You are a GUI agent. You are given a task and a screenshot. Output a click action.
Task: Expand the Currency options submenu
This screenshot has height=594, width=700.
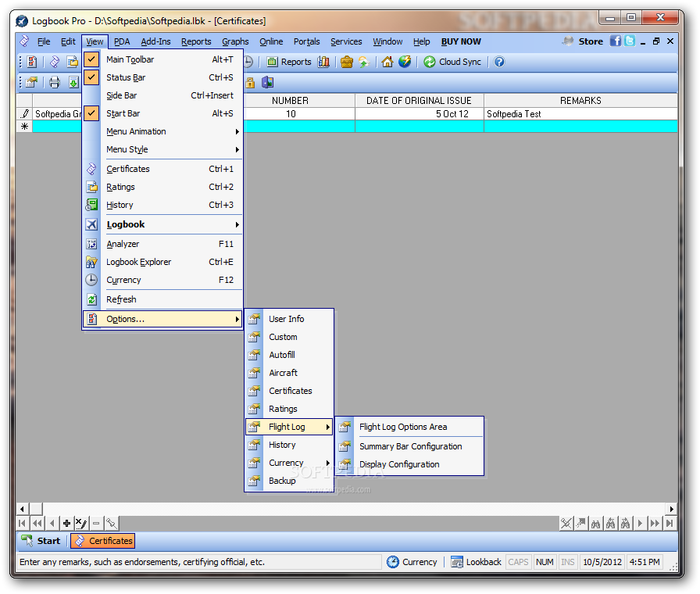click(x=289, y=463)
